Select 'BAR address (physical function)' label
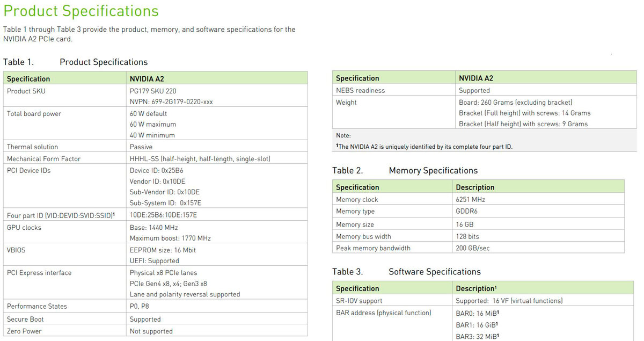The width and height of the screenshot is (644, 341). pos(384,313)
